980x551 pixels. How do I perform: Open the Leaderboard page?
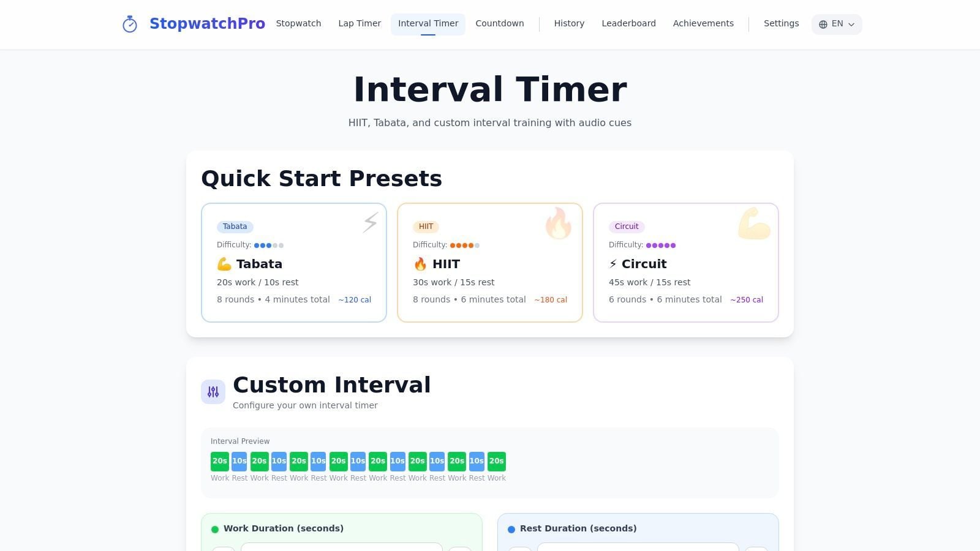click(x=628, y=23)
